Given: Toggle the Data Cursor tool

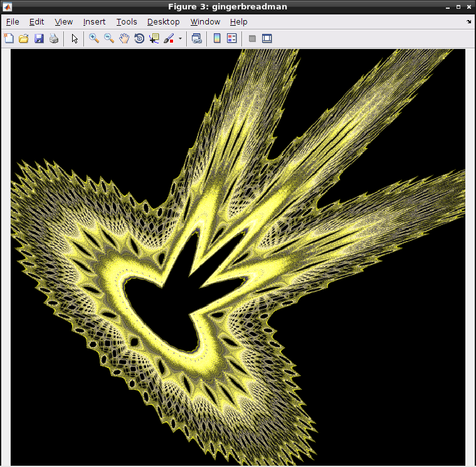Looking at the screenshot, I should point(154,38).
